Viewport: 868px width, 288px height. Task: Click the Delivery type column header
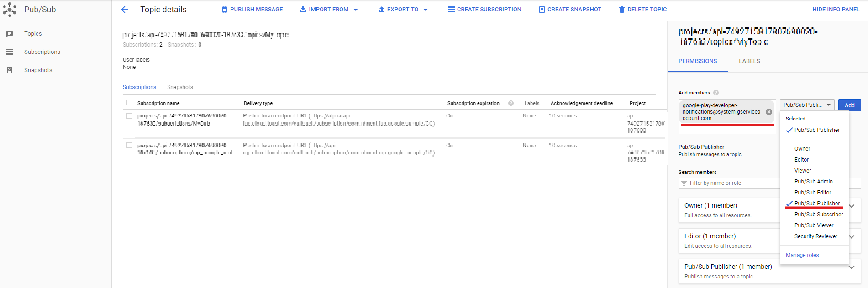(258, 103)
